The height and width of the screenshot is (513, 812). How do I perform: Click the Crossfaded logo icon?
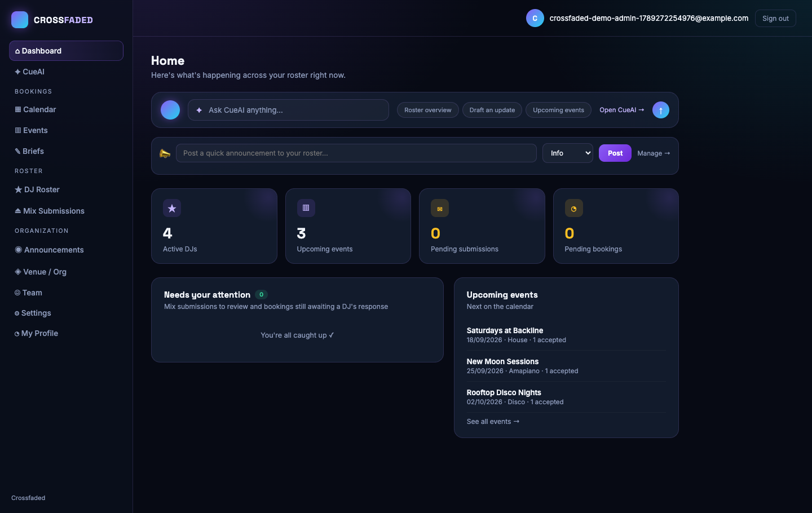click(x=20, y=20)
